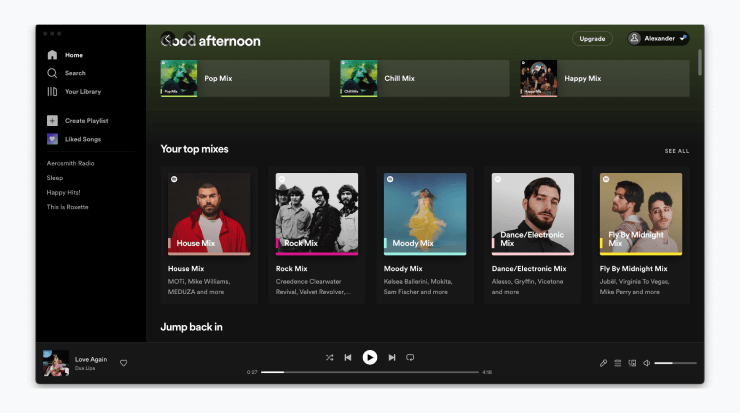
Task: Select Your Library in the sidebar
Action: point(83,92)
